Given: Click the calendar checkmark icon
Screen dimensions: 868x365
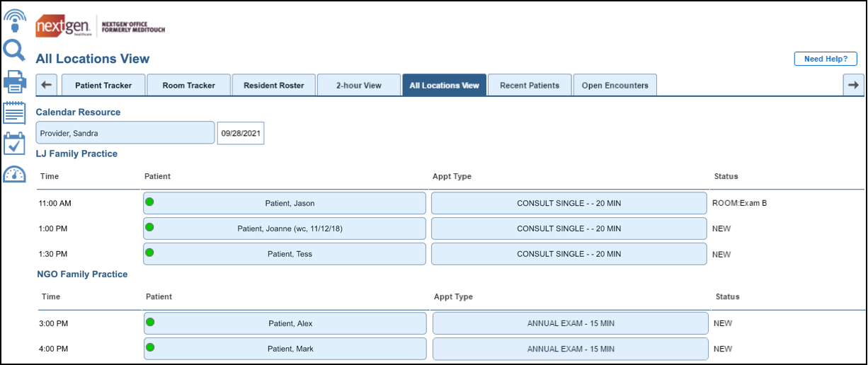Looking at the screenshot, I should [x=15, y=143].
